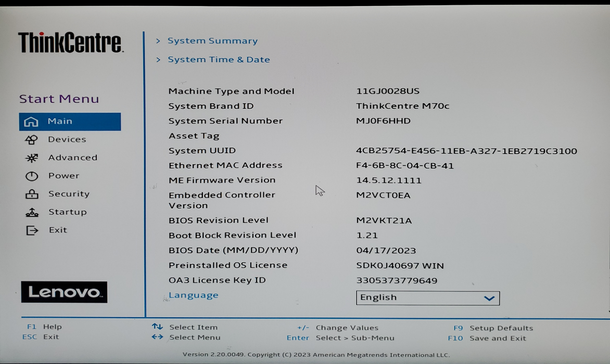Click the Lenovo logo
Viewport: 610px width, 364px height.
pos(64,292)
